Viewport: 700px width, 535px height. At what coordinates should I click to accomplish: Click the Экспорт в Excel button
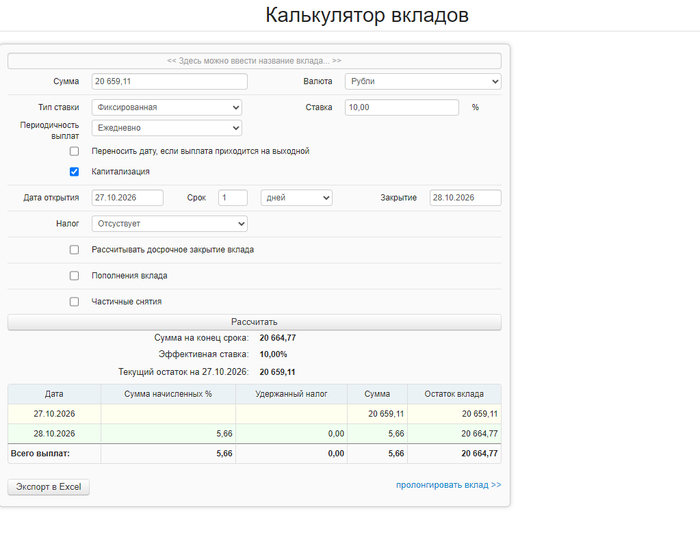48,487
